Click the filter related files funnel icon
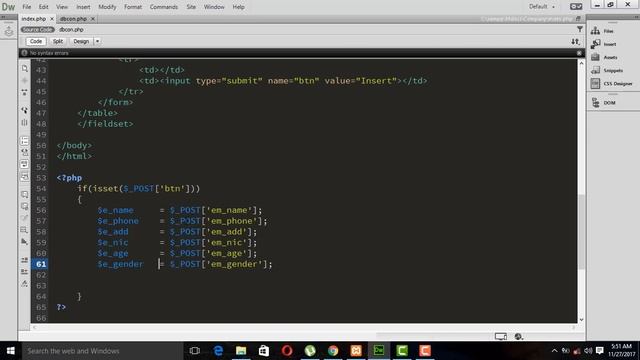 (x=580, y=29)
